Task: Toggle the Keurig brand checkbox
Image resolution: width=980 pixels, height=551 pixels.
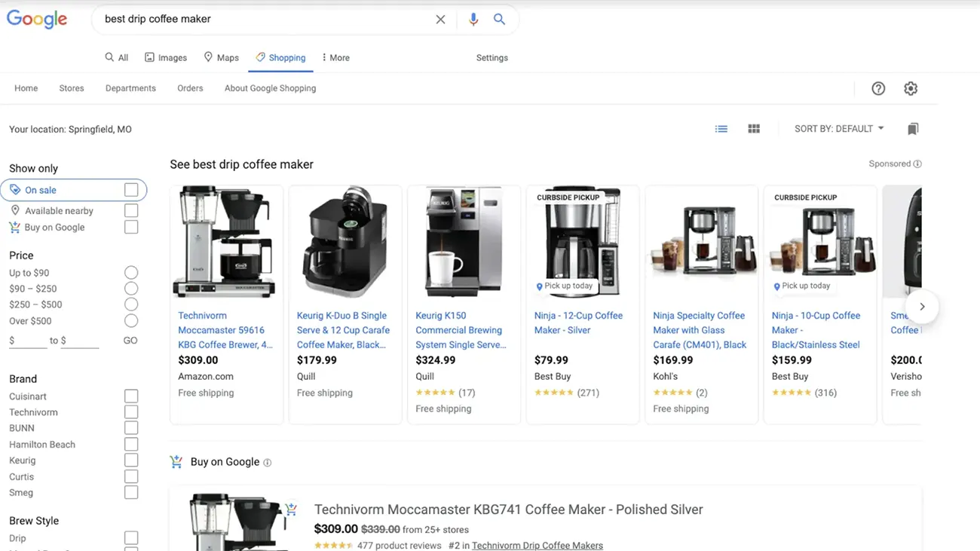Action: click(131, 461)
